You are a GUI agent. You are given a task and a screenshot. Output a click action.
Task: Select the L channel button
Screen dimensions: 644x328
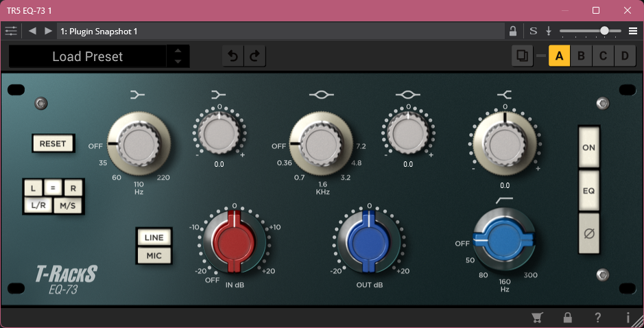(x=34, y=188)
